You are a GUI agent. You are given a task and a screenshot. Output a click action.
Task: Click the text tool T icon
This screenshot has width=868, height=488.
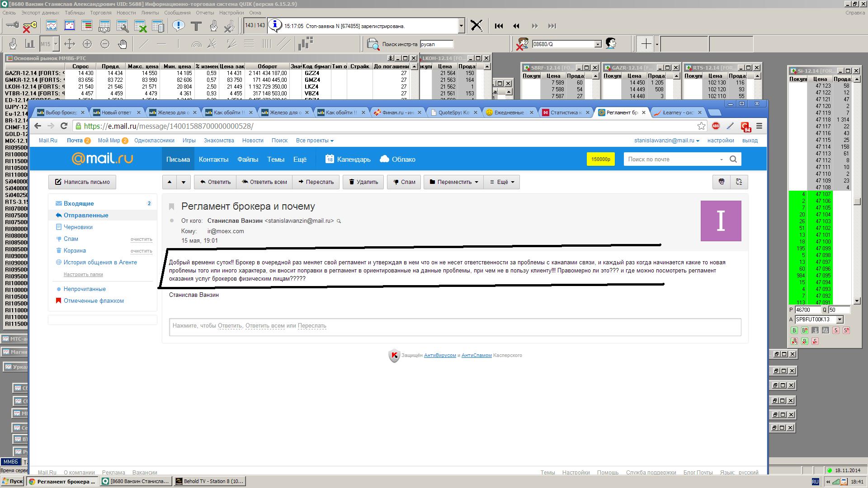point(196,26)
